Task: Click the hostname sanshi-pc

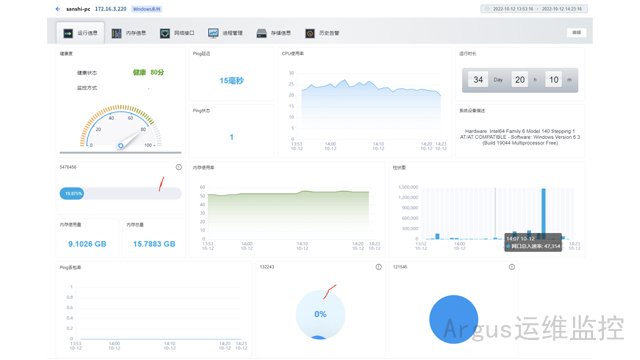Action: click(x=78, y=9)
